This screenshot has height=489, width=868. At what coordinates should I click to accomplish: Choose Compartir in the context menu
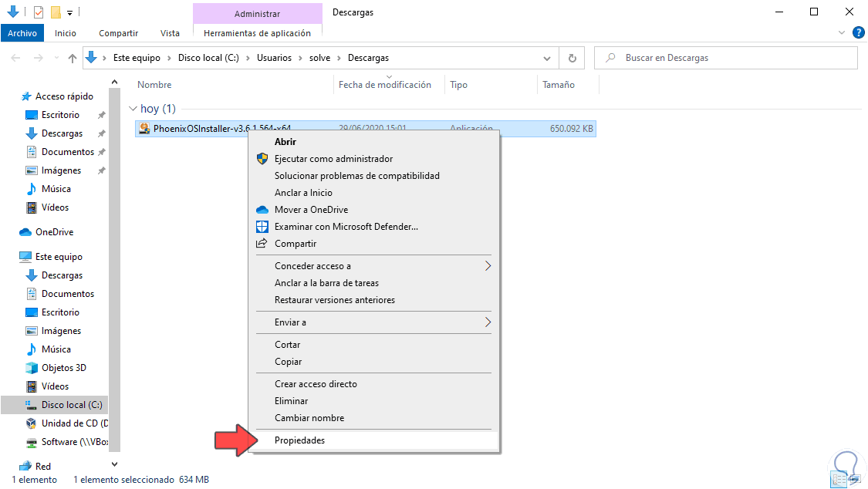point(296,244)
